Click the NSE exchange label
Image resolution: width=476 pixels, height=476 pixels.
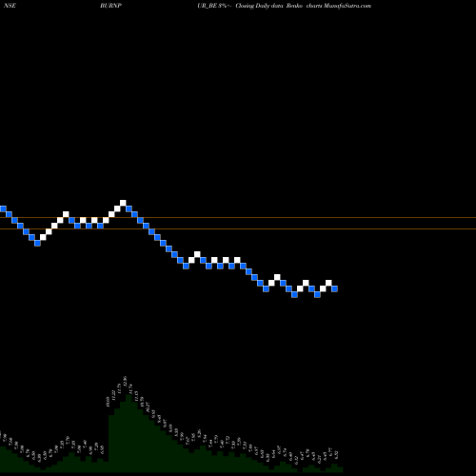coord(10,6)
